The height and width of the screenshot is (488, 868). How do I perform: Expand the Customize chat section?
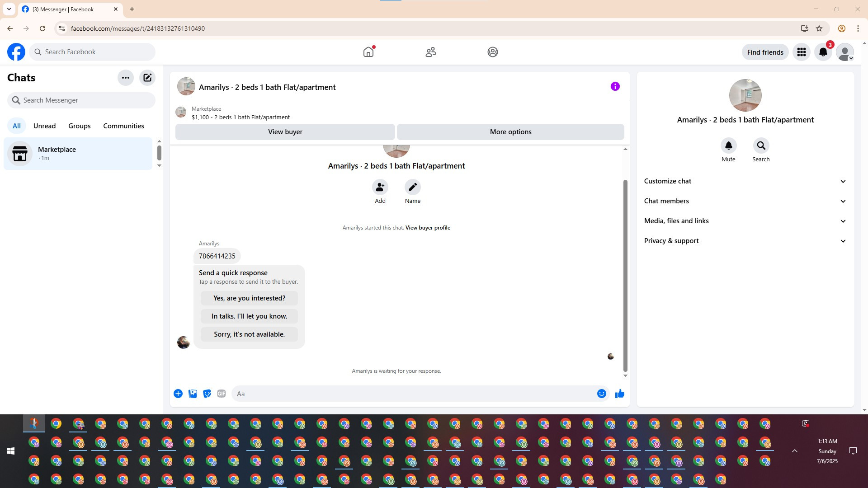click(745, 181)
